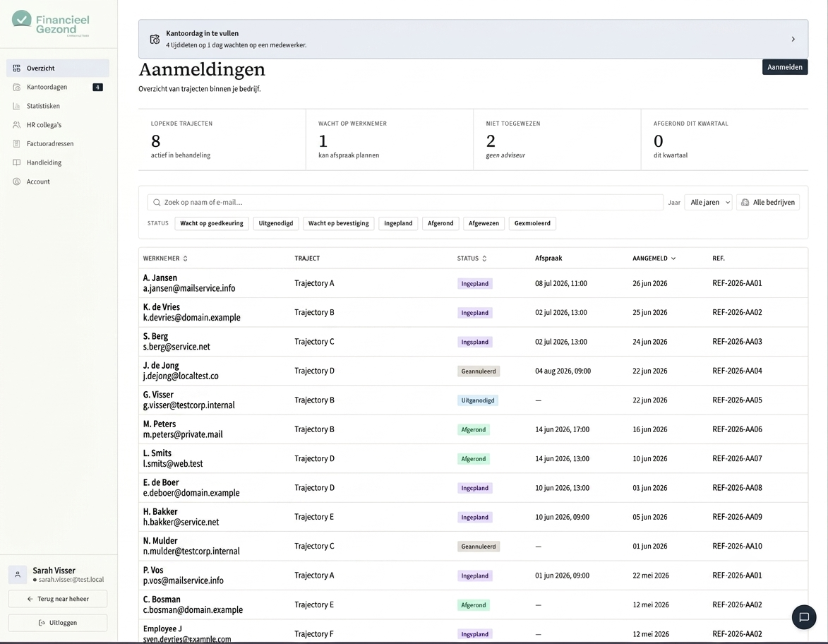The image size is (828, 644).
Task: Click the Geannuleerd badge for J. de Jong
Action: tap(479, 371)
